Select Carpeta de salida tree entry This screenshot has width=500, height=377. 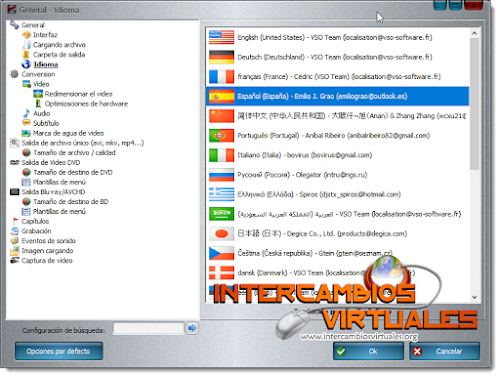point(59,54)
